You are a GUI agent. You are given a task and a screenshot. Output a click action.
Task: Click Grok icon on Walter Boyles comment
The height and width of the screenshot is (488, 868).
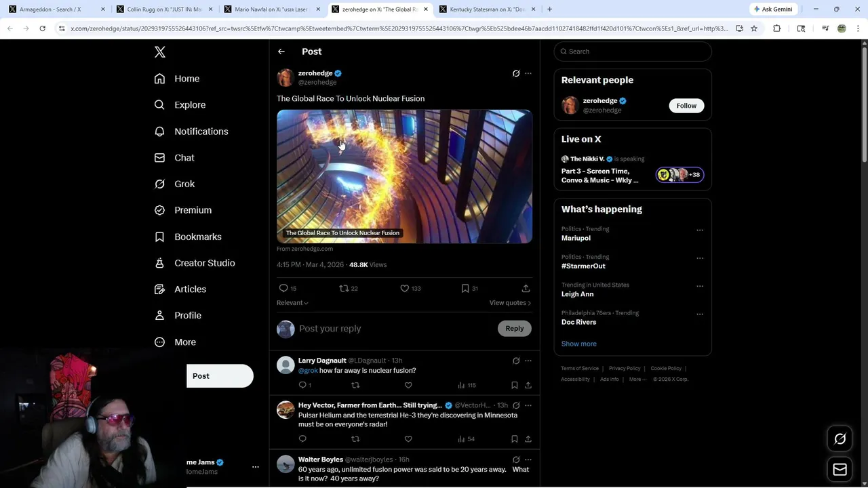point(516,460)
